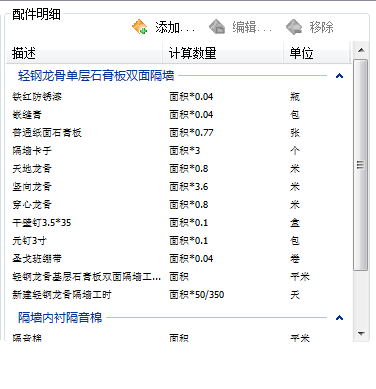Select the 天地龙骨 row
376x389 pixels.
[x=179, y=169]
